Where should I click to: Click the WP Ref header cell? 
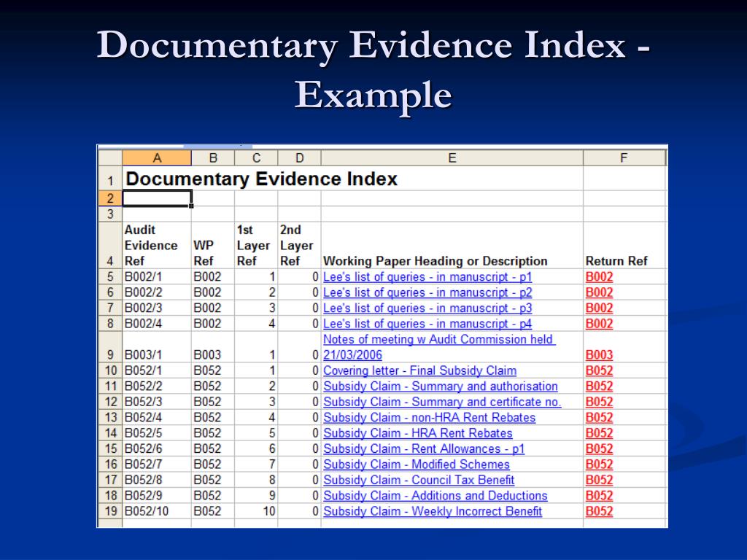pos(213,245)
